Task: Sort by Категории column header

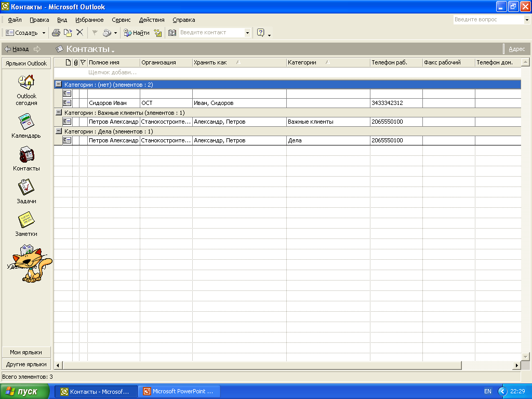Action: (x=328, y=62)
